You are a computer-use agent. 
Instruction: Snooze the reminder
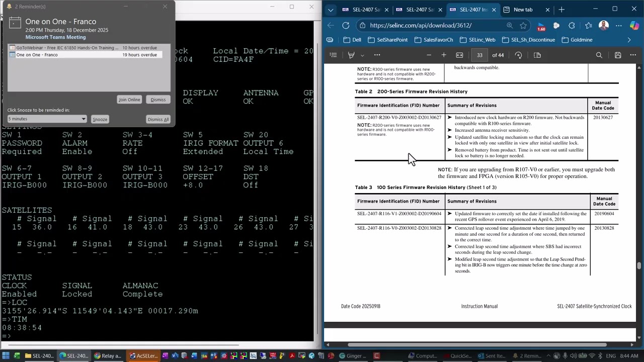(x=100, y=119)
